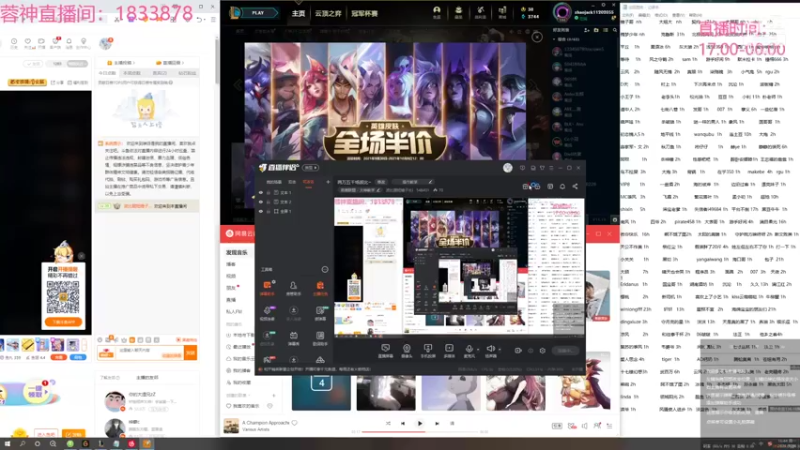This screenshot has height=450, width=800.
Task: Open 发现音乐 in music player sidebar
Action: click(237, 252)
